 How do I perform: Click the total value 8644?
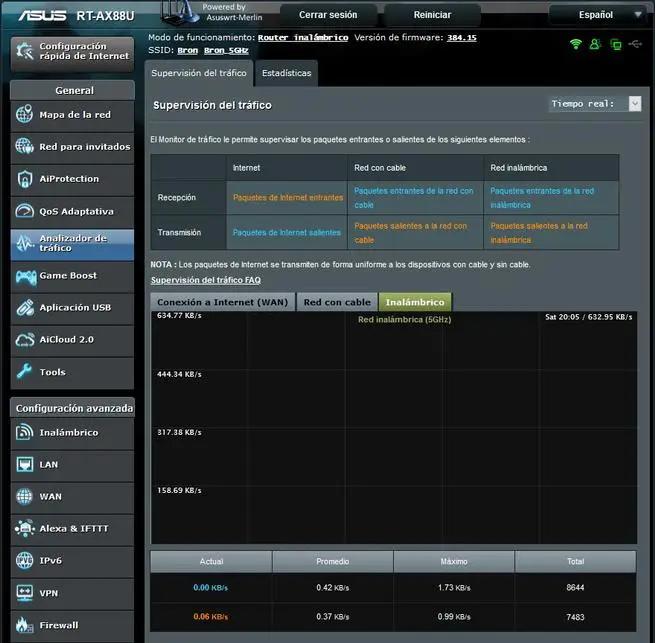(x=575, y=587)
